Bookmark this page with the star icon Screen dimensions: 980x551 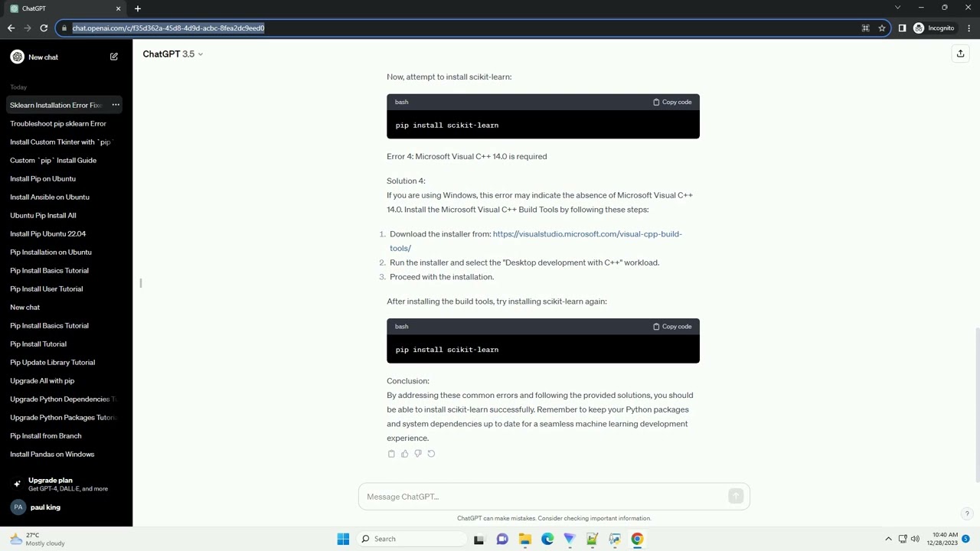882,28
